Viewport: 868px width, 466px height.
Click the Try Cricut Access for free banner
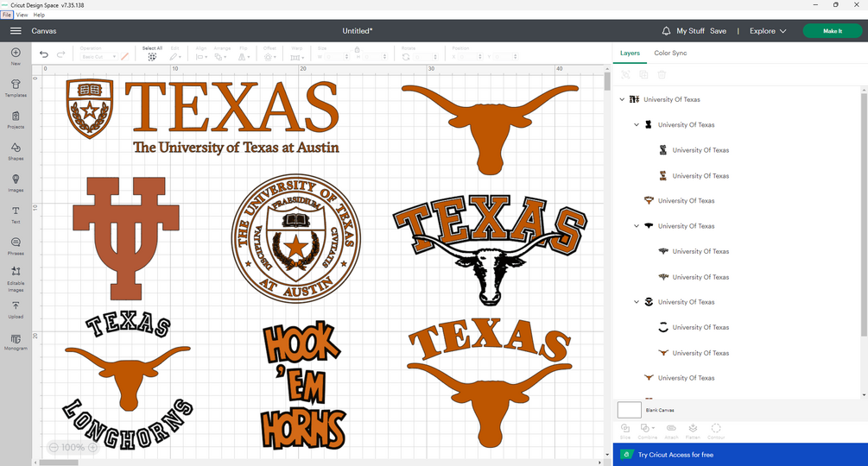(x=740, y=455)
